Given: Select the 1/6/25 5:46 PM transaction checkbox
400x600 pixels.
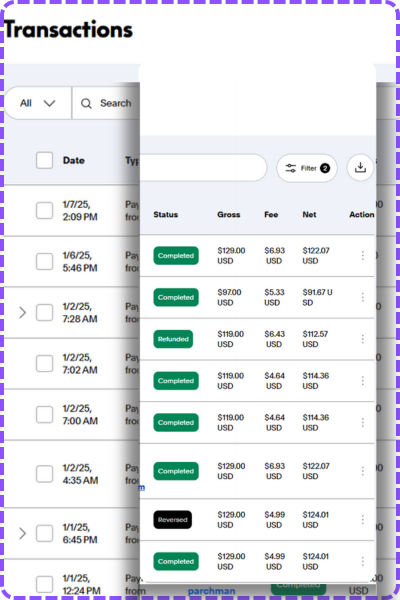Looking at the screenshot, I should (44, 262).
